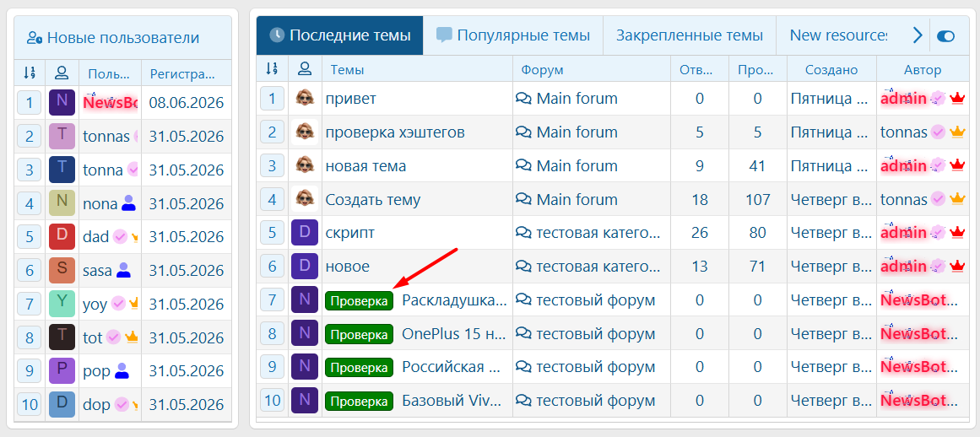Screen dimensions: 980x437
Task: Click the avatar column icon in users table
Action: coord(62,73)
